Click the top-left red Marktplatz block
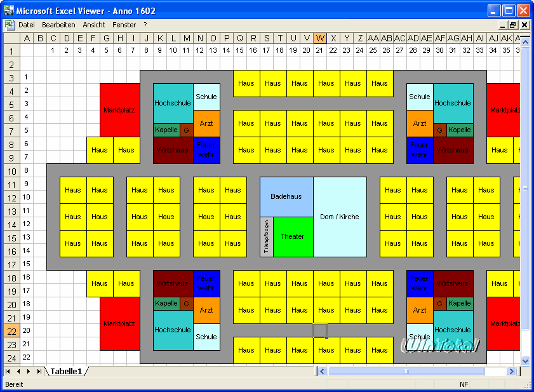 [119, 110]
